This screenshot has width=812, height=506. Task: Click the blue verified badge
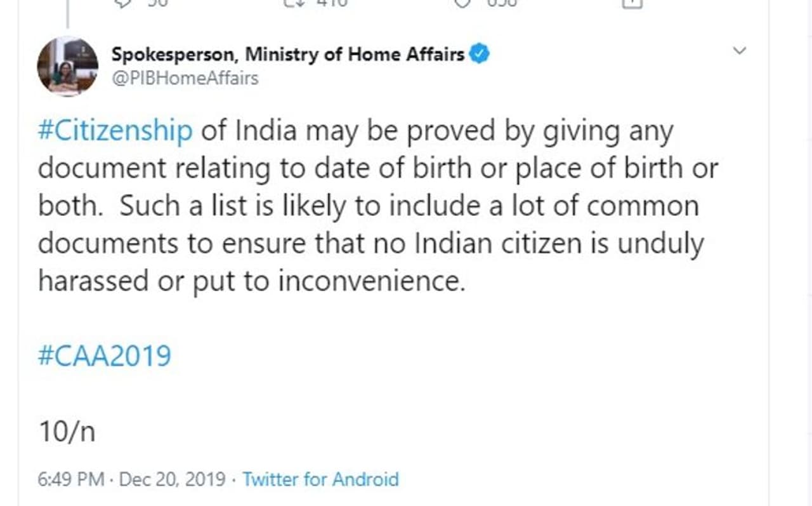[x=479, y=55]
